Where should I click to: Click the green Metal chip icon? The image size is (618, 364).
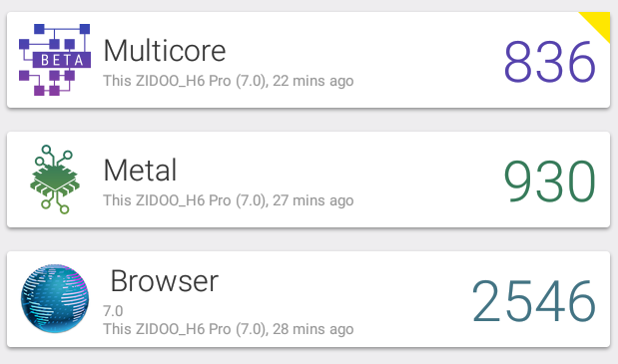point(55,180)
